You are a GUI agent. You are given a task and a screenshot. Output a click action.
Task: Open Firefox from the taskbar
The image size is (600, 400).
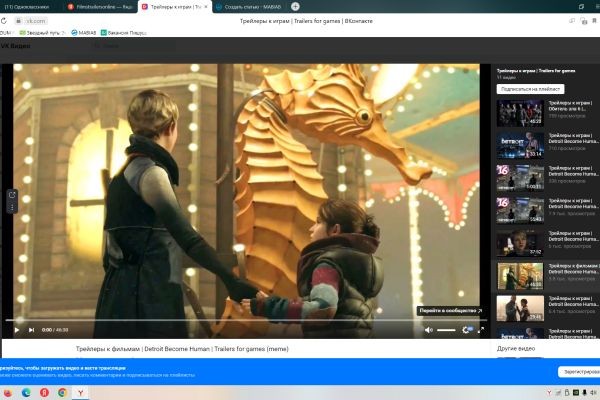pyautogui.click(x=7, y=393)
